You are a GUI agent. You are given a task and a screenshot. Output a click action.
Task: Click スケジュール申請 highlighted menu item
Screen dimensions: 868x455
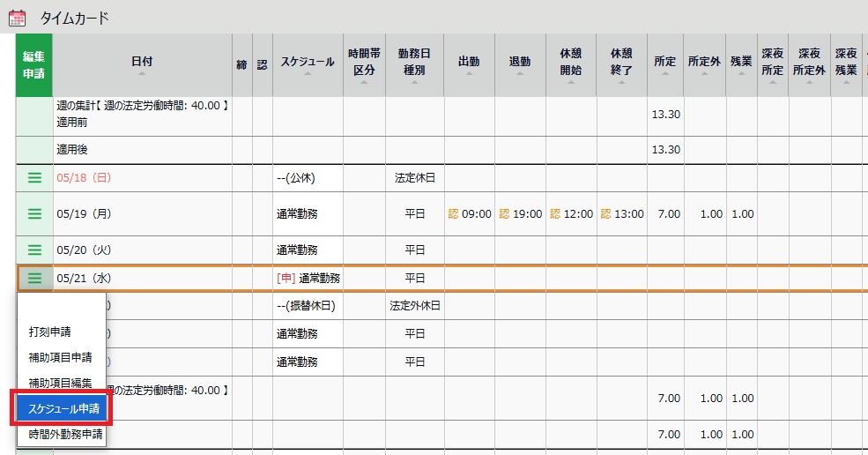coord(62,409)
